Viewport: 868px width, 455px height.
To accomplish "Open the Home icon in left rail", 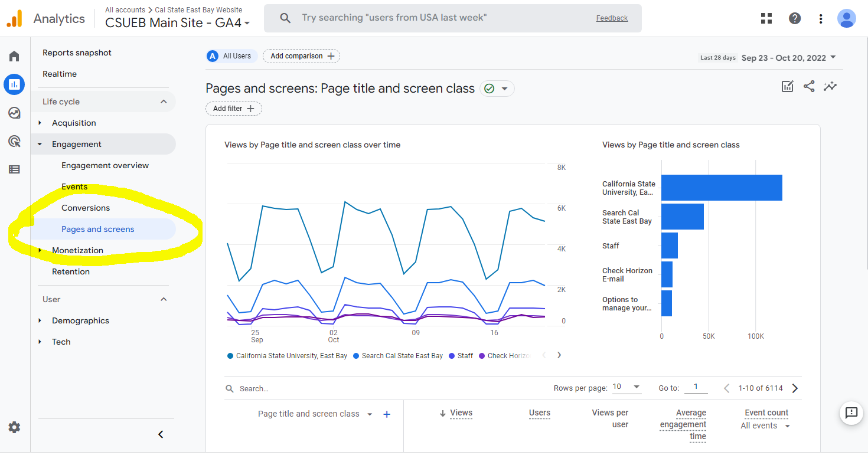I will point(14,56).
